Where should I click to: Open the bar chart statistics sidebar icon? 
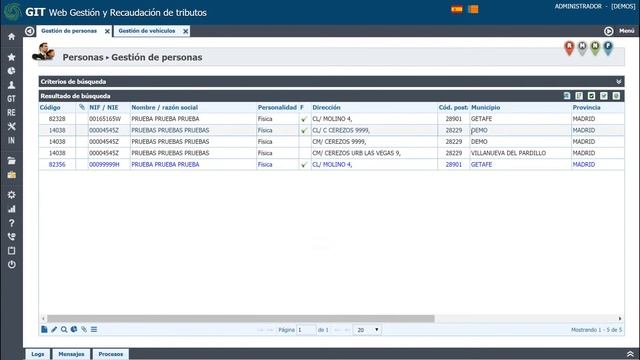(11, 209)
